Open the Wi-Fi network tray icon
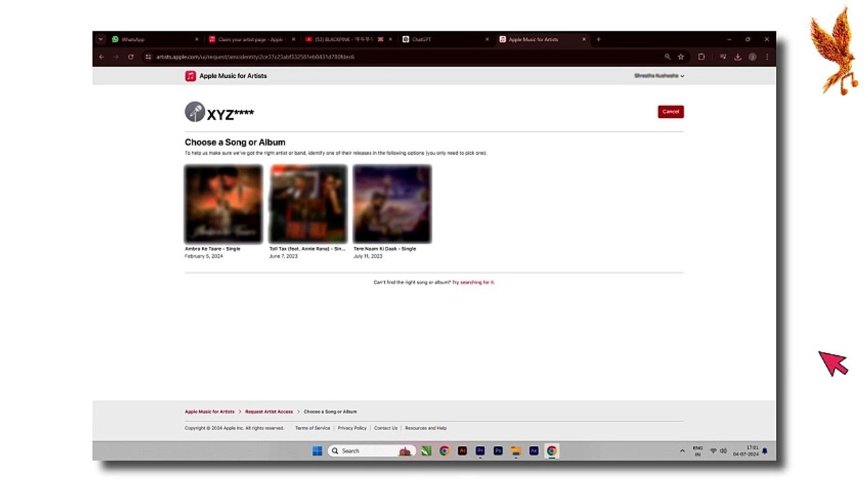868x491 pixels. coord(713,451)
